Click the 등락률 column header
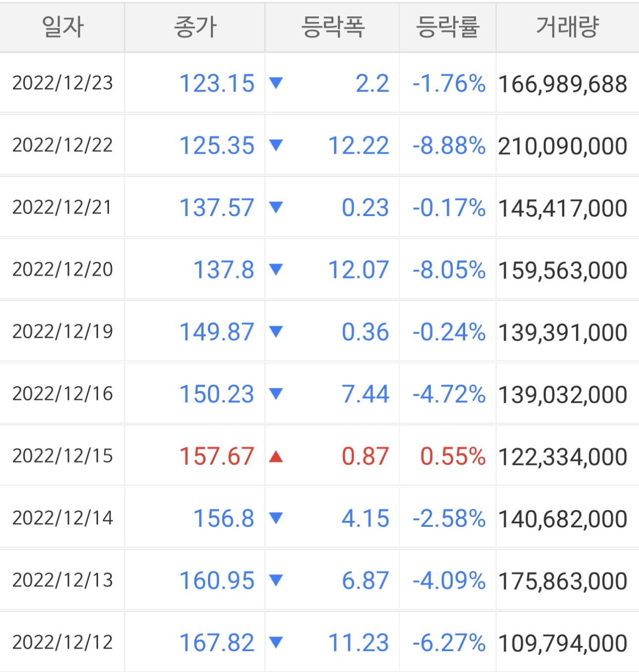Screen dimensions: 639x672 click(x=448, y=27)
